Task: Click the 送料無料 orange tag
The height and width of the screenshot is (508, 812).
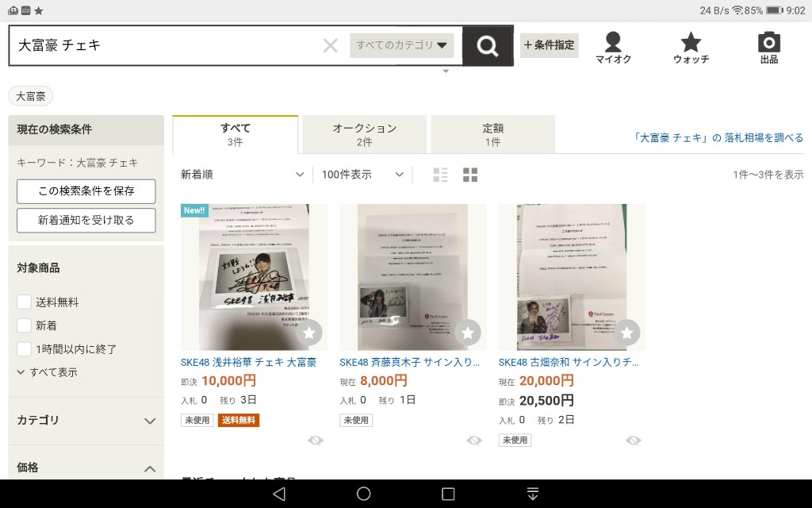Action: coord(238,420)
